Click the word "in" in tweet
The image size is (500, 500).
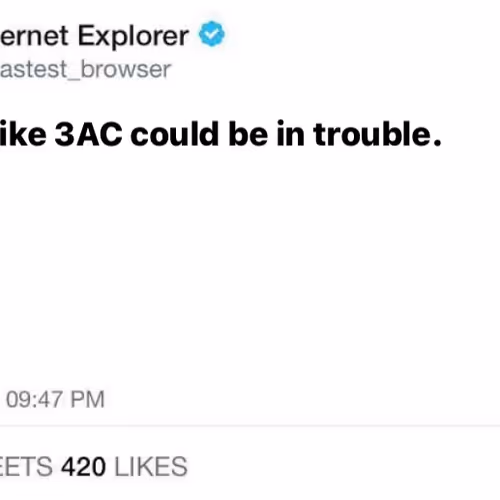coord(291,134)
